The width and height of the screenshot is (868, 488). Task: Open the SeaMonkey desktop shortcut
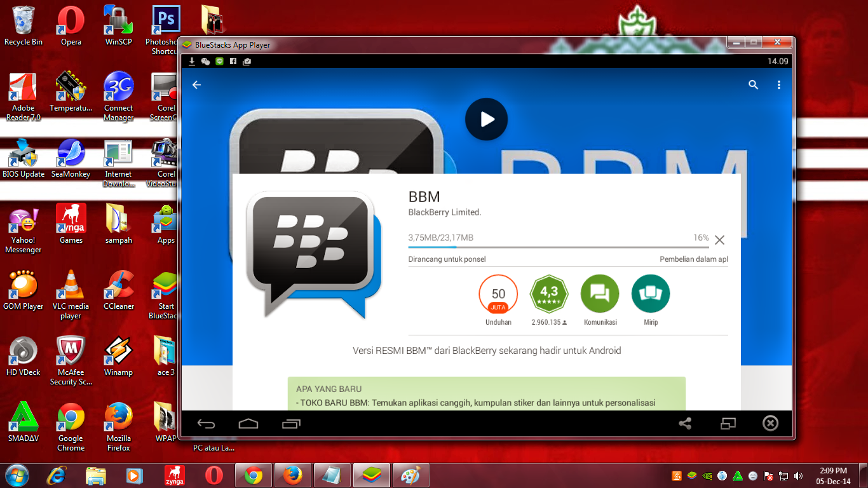coord(71,159)
